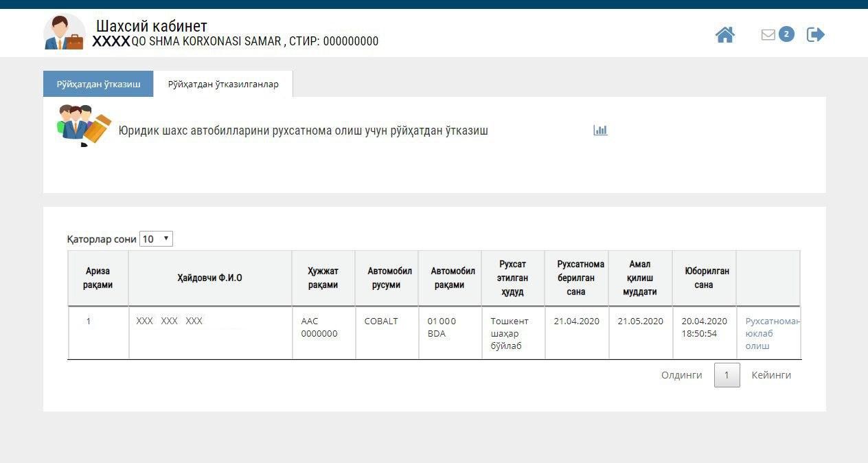Click the Ҳужжат рақами column header
Viewport: 868px width, 463px height.
coord(323,278)
